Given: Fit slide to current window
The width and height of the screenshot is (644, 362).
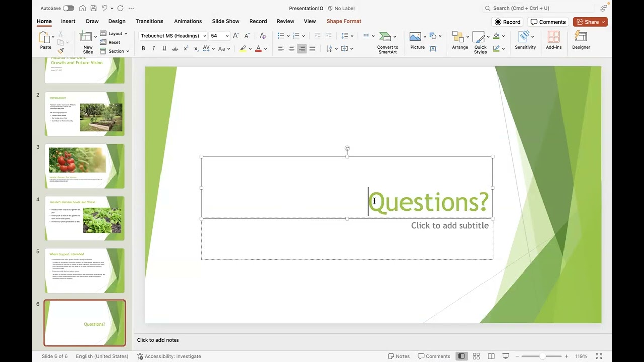Looking at the screenshot, I should coord(599,356).
